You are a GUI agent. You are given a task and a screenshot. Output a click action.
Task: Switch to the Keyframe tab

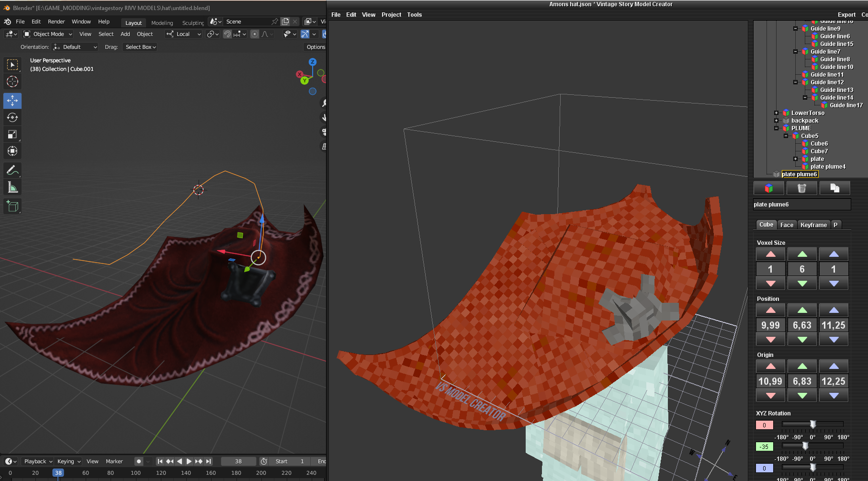[813, 225]
